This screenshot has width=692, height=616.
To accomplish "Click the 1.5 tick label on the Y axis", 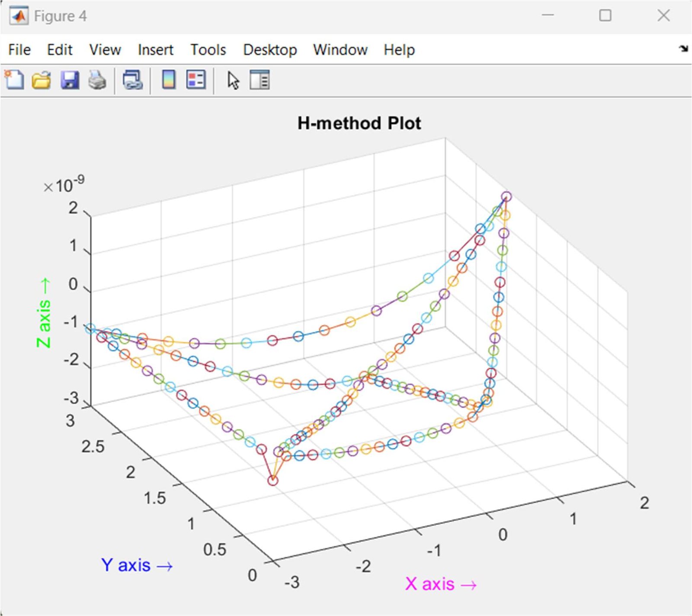I will 155,498.
